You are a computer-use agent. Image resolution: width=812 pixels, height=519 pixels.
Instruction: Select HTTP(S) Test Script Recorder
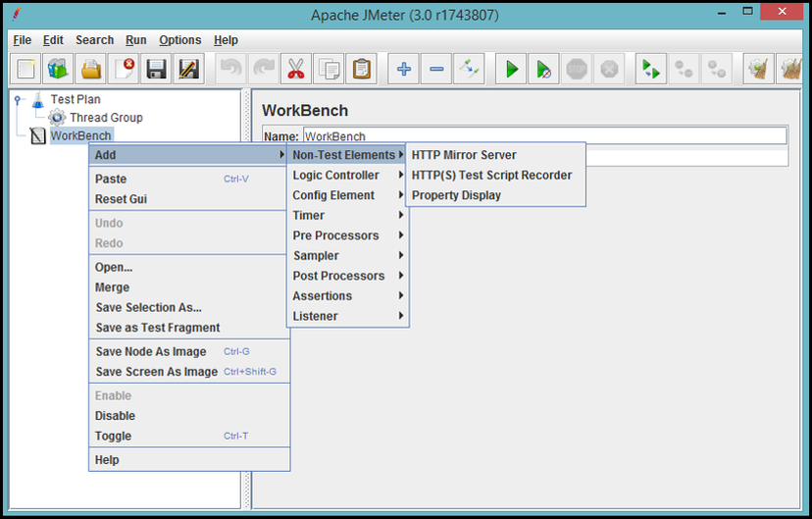pyautogui.click(x=491, y=176)
